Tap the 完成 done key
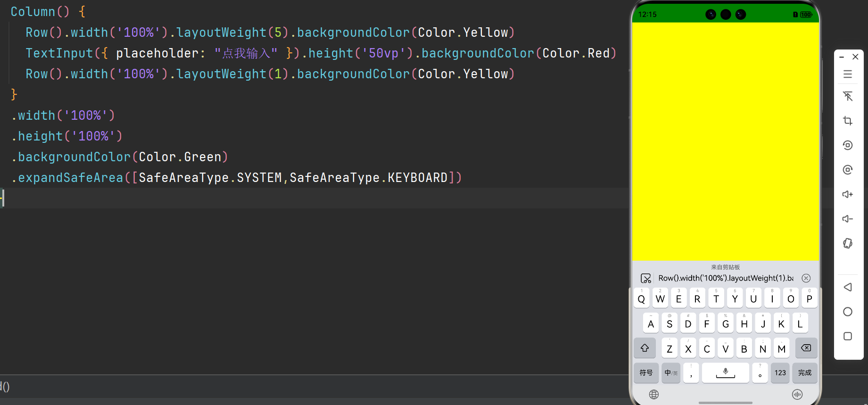This screenshot has height=405, width=868. coord(805,373)
